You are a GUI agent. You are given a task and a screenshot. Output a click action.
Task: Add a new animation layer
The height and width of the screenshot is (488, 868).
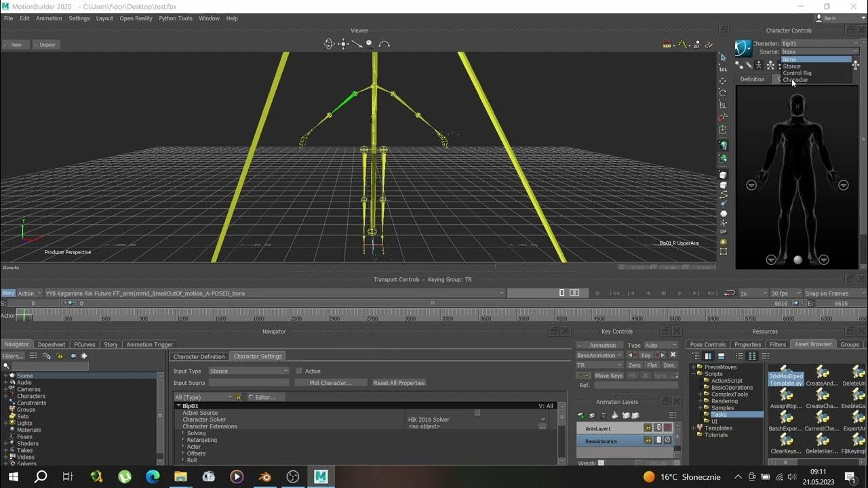(581, 415)
